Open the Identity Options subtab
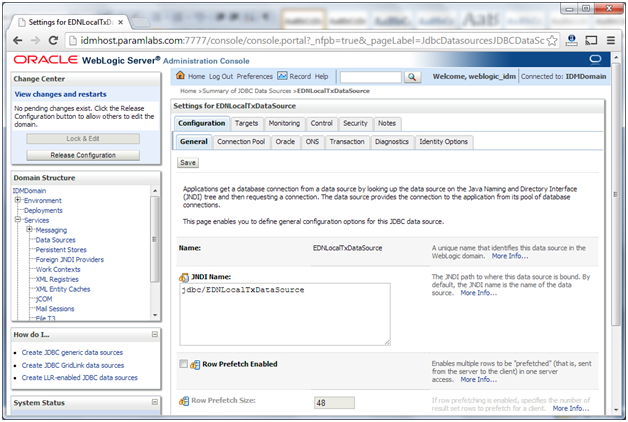 click(443, 142)
